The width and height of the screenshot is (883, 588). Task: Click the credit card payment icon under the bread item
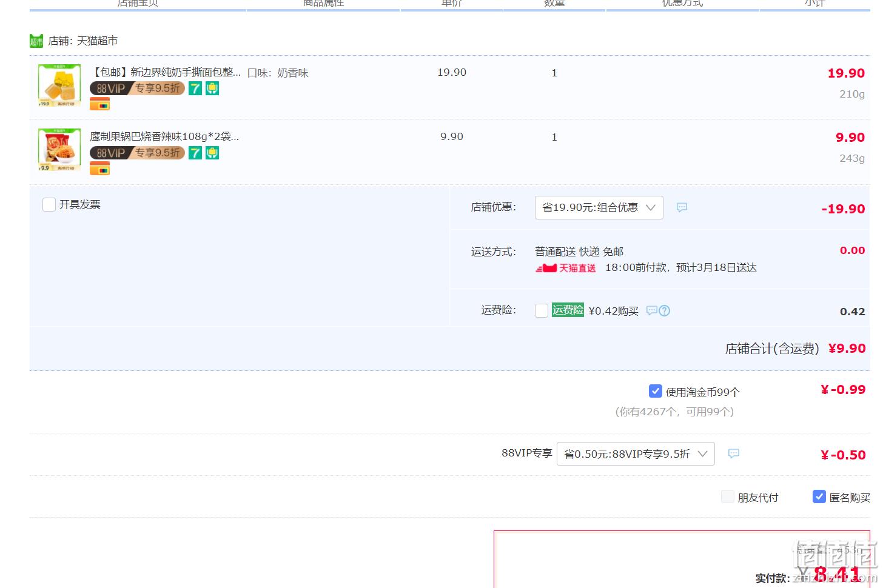[99, 104]
